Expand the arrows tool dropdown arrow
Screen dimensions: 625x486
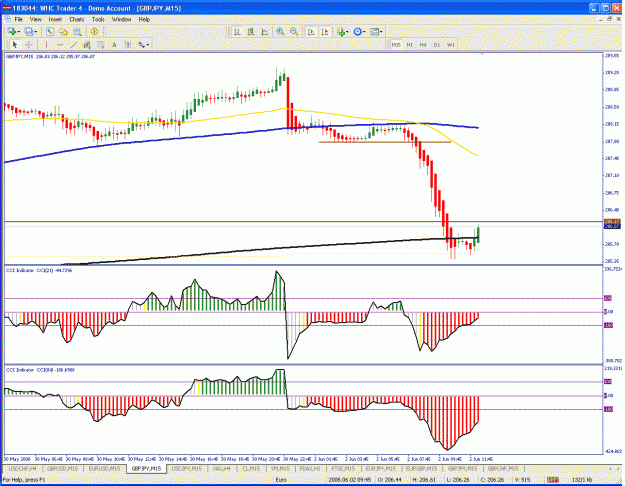tap(148, 45)
